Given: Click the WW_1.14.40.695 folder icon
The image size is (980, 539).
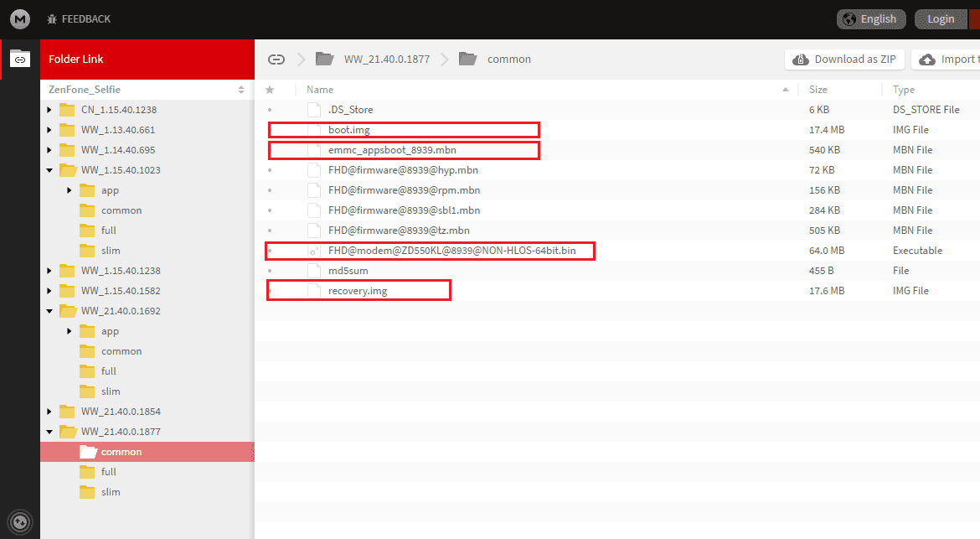Looking at the screenshot, I should (x=67, y=150).
